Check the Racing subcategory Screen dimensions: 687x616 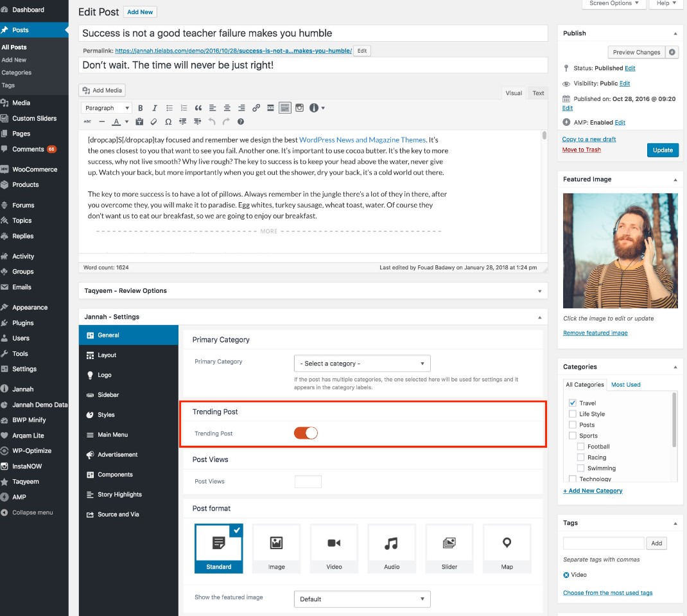[580, 457]
